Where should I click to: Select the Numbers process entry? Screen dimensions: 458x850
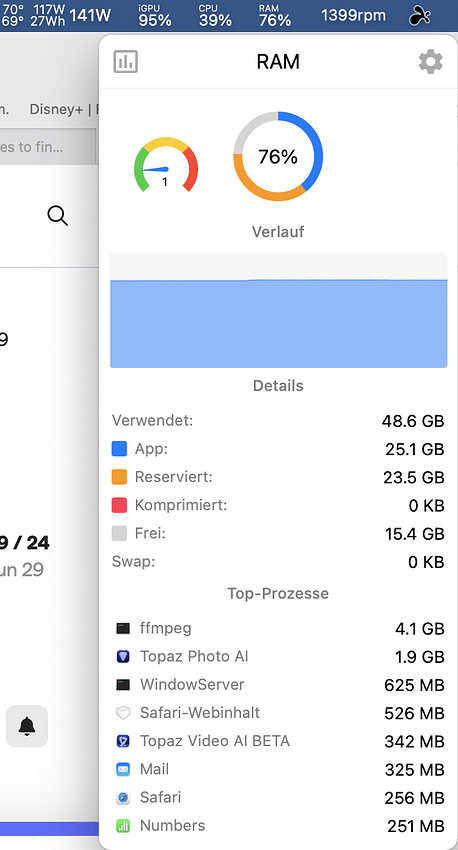(x=278, y=826)
